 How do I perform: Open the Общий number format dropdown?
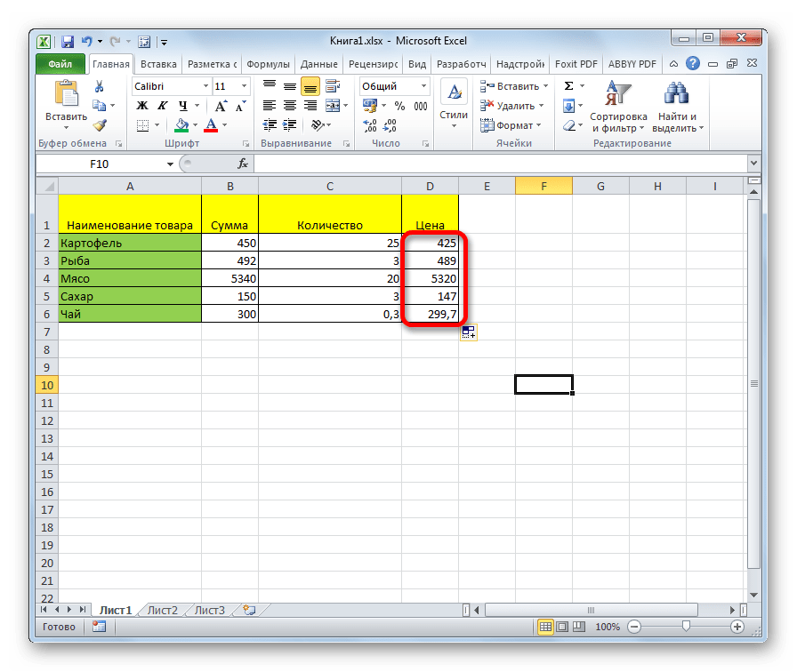point(423,86)
